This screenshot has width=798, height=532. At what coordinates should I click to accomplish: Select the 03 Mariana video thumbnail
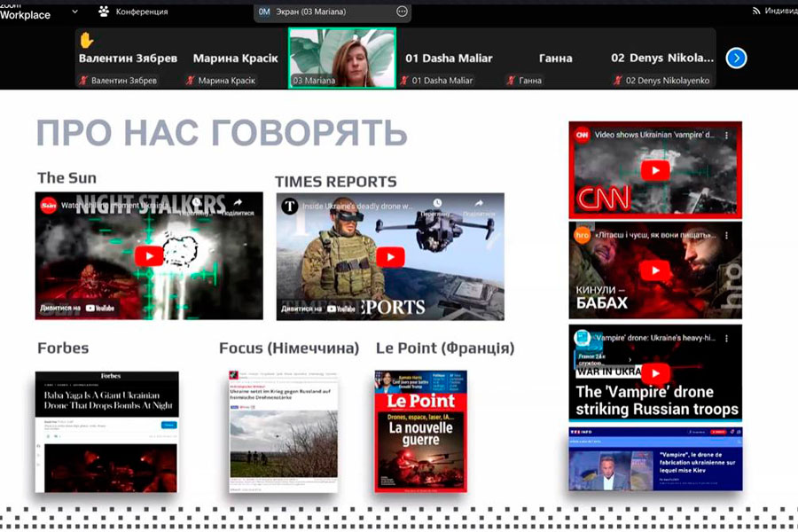342,58
